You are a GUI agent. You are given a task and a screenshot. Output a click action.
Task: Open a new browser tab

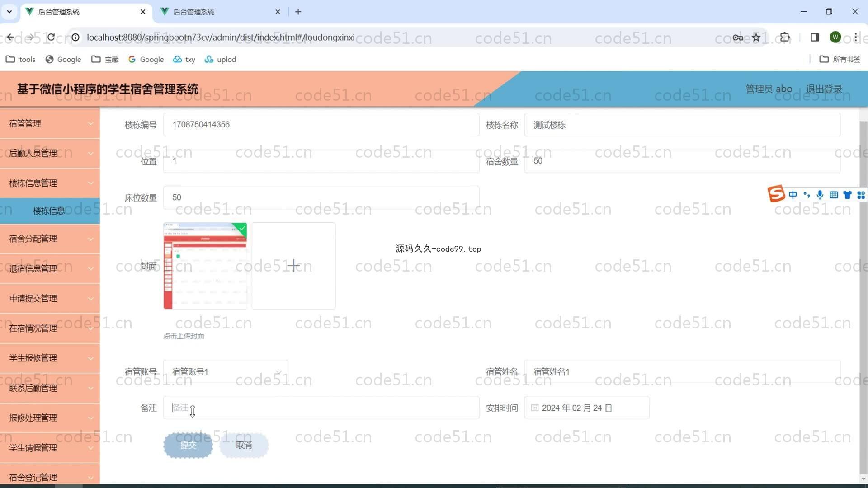pyautogui.click(x=298, y=12)
